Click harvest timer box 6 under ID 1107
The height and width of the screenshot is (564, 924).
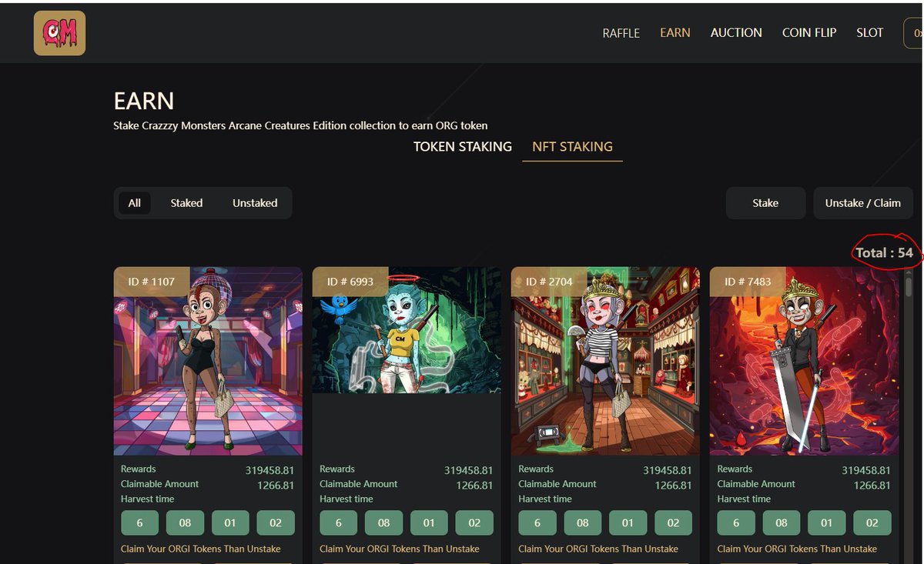139,522
